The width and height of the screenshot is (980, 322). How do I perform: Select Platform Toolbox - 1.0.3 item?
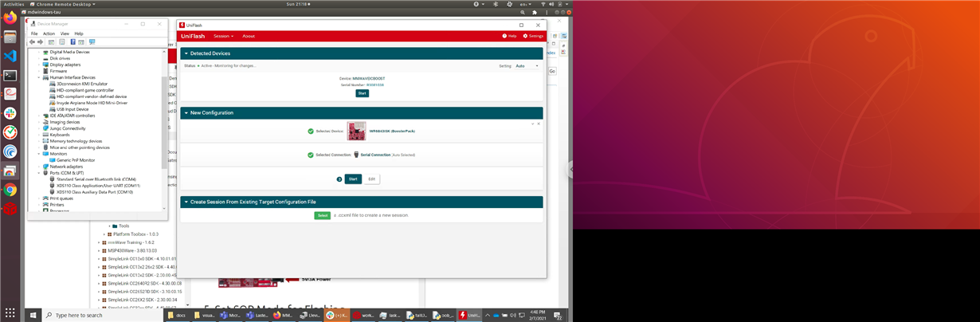pos(135,234)
